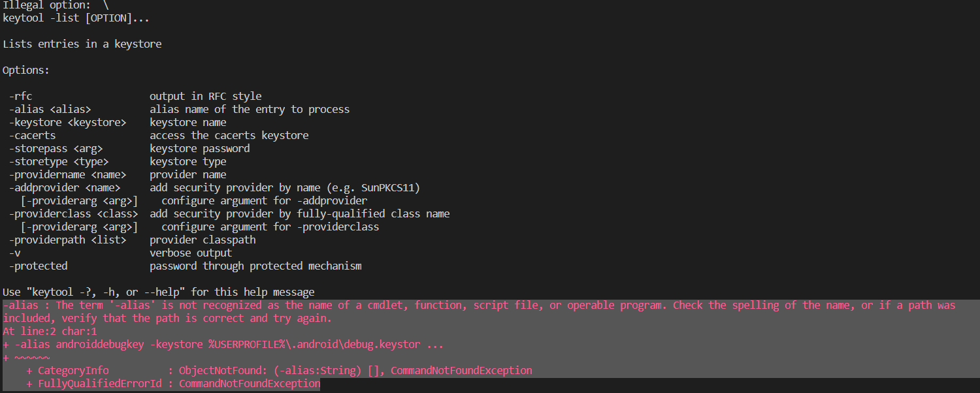Viewport: 980px width, 393px height.
Task: Click the '-providerclass <class>' option entry
Action: click(73, 214)
